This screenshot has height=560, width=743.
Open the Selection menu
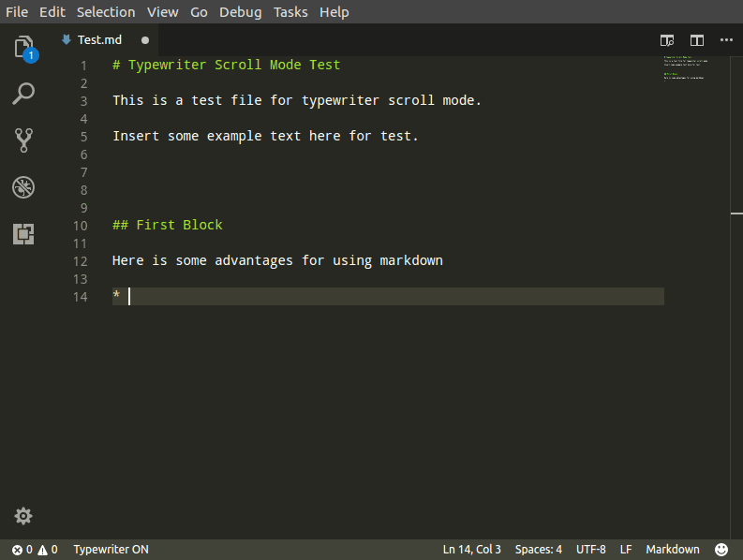106,12
